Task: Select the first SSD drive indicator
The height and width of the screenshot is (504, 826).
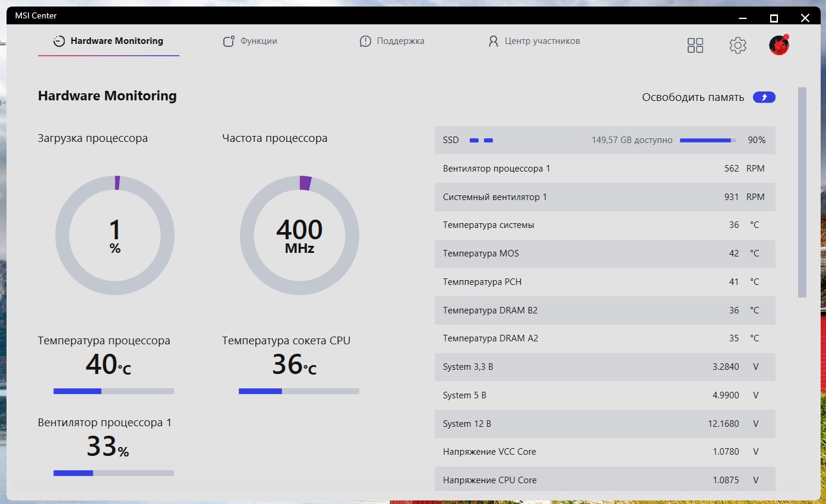Action: click(x=474, y=141)
